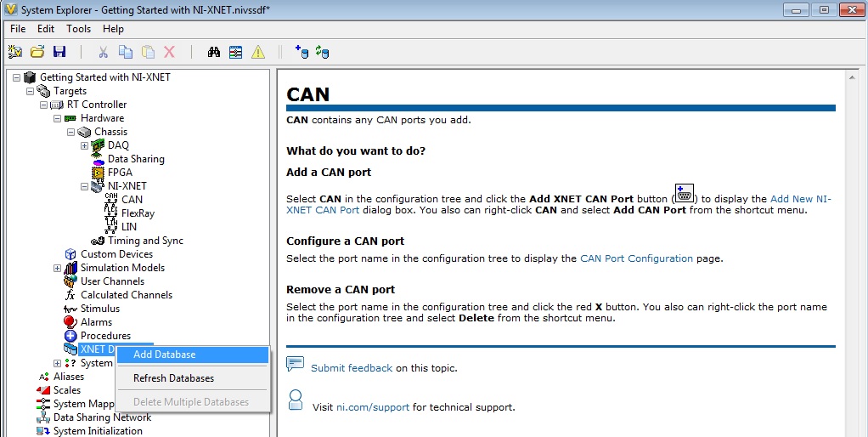This screenshot has height=437, width=868.
Task: Click the CAN node icon in tree
Action: pos(111,200)
